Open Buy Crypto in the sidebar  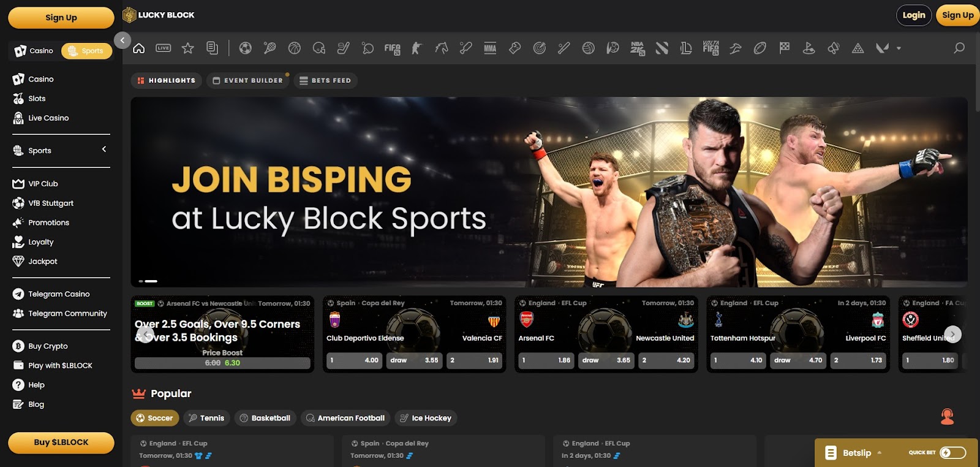coord(48,346)
